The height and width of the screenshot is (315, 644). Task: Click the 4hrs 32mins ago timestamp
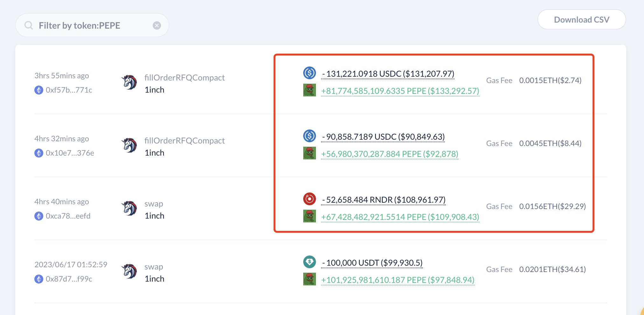click(62, 139)
